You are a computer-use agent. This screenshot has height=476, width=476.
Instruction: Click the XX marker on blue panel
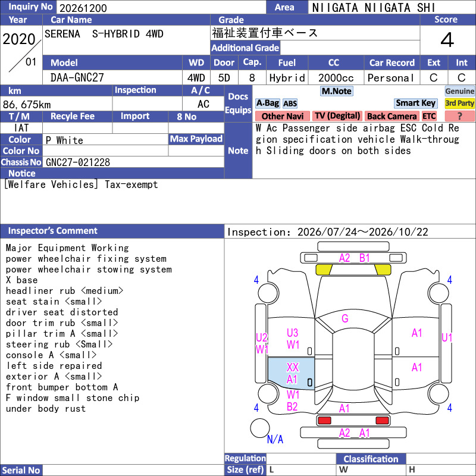click(293, 367)
